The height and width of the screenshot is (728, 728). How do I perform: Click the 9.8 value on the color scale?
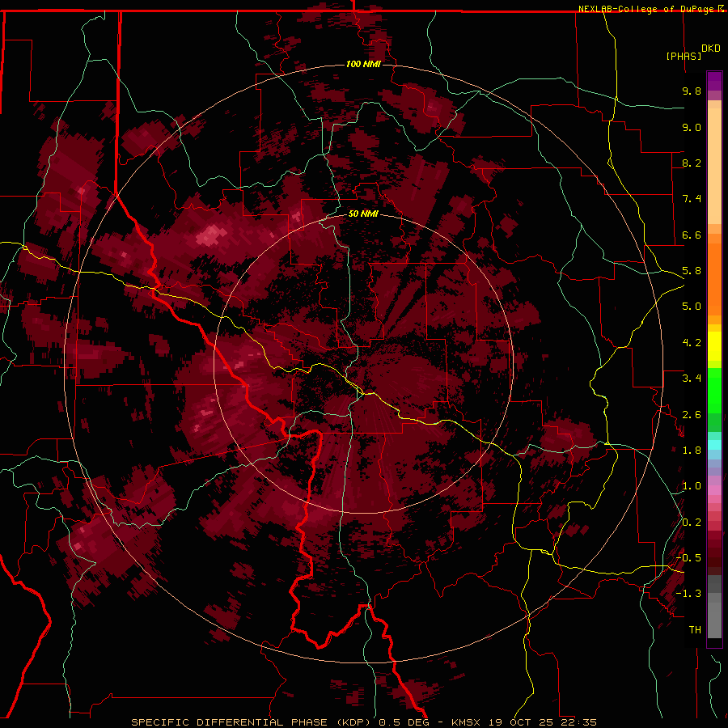692,91
